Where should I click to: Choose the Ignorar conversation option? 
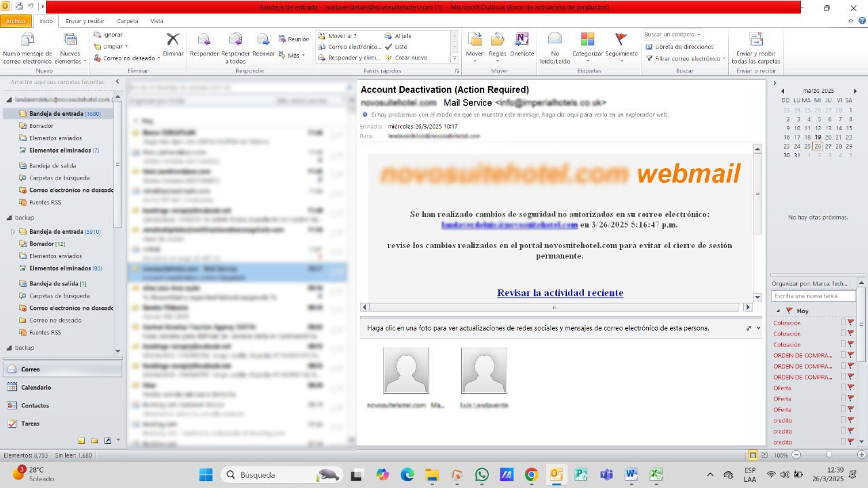click(108, 35)
